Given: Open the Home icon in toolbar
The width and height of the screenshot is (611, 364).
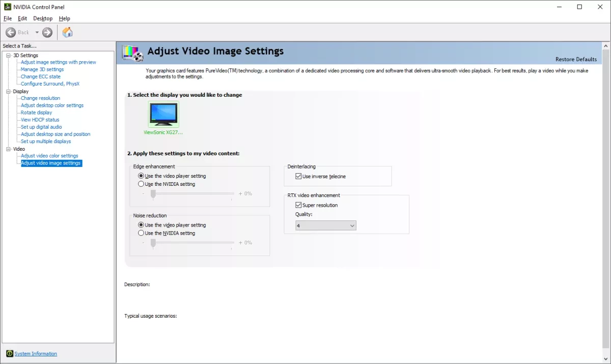Looking at the screenshot, I should tap(68, 33).
